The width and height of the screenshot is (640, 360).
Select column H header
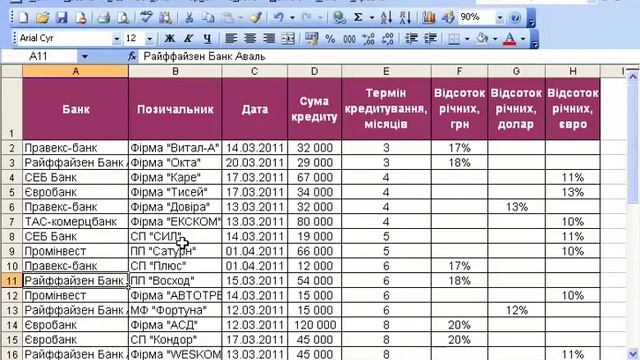click(x=573, y=71)
